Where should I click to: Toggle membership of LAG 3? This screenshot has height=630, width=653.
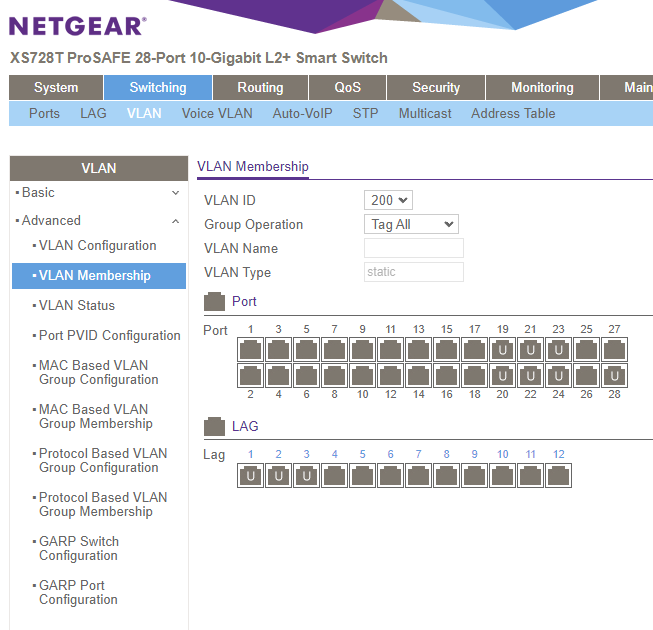coord(306,476)
